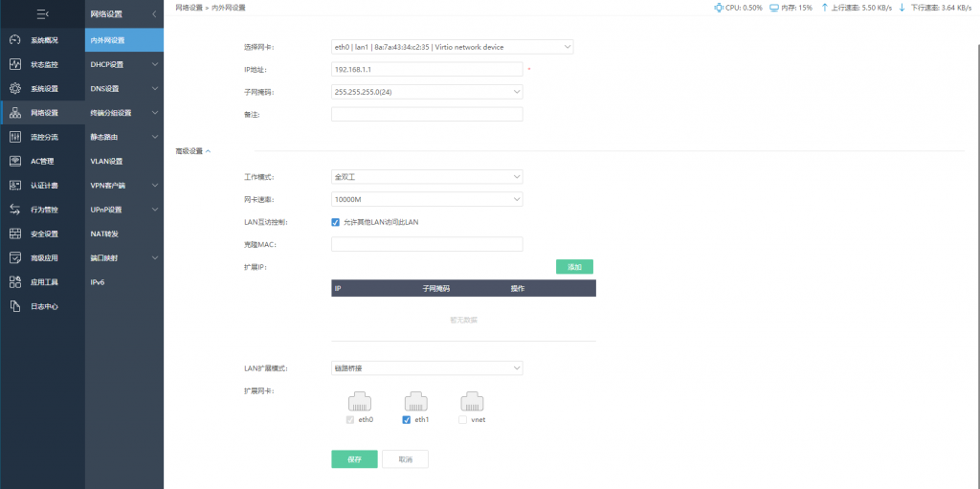Uncheck the eth1 extension NIC checkbox

pos(407,419)
